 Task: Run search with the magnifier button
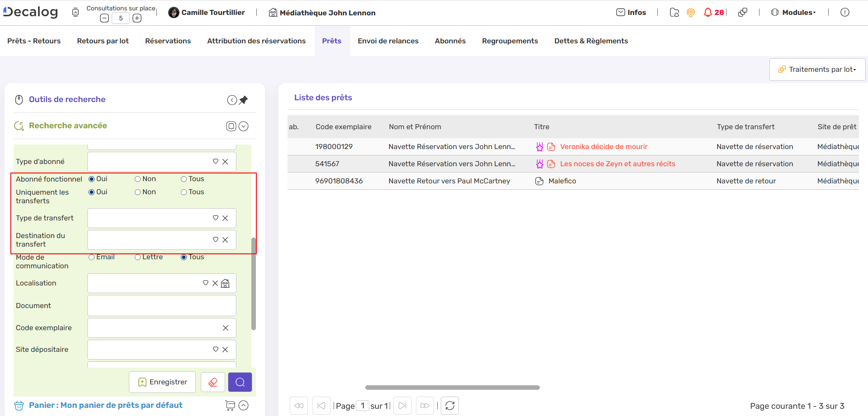point(240,382)
